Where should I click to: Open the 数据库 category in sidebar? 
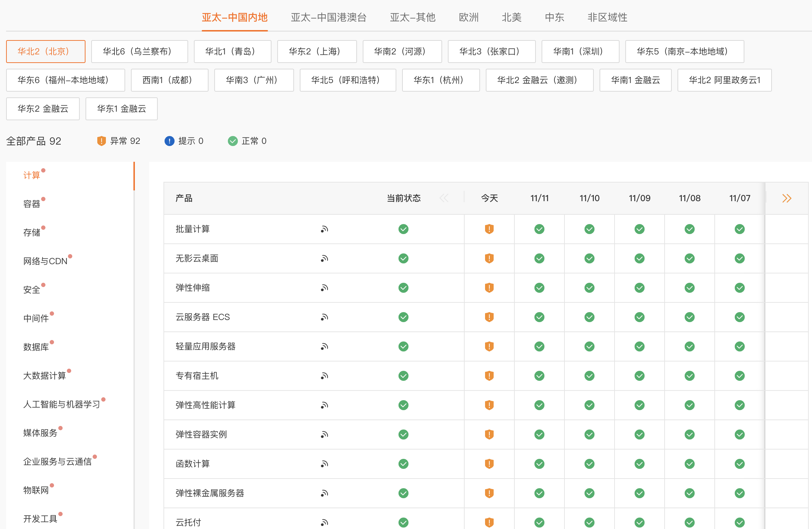36,347
